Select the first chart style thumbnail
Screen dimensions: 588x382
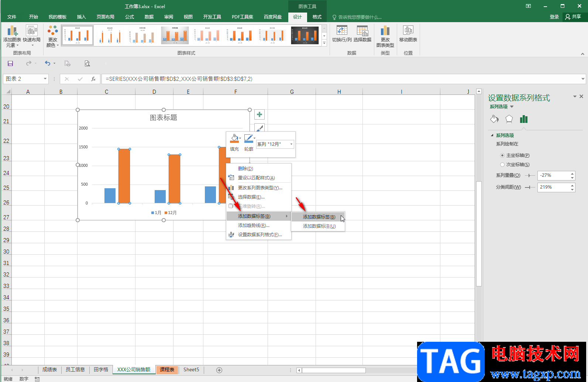(x=78, y=35)
